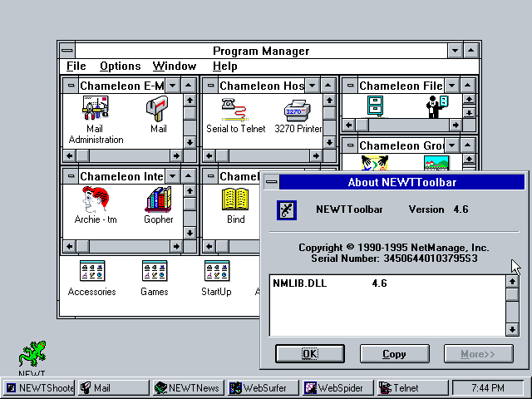The image size is (532, 399).
Task: Minimize the Chameleon Inte group window
Action: coord(173,176)
